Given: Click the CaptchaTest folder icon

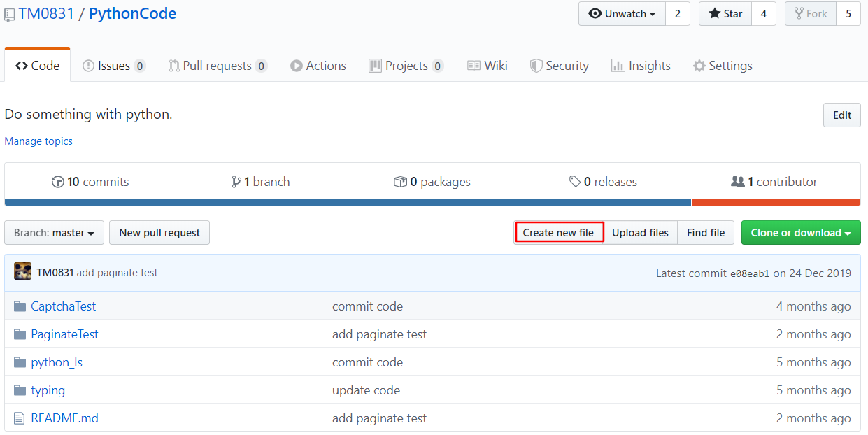Looking at the screenshot, I should [20, 306].
